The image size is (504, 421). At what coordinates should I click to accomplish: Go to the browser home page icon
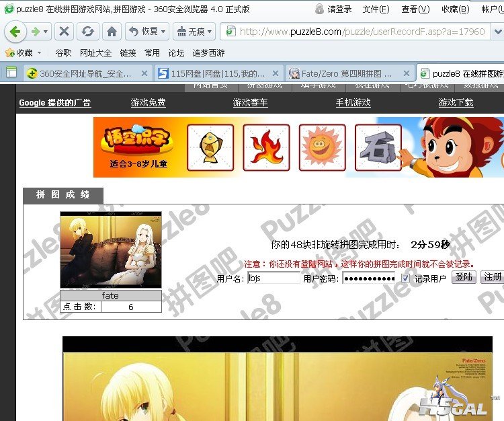(112, 32)
